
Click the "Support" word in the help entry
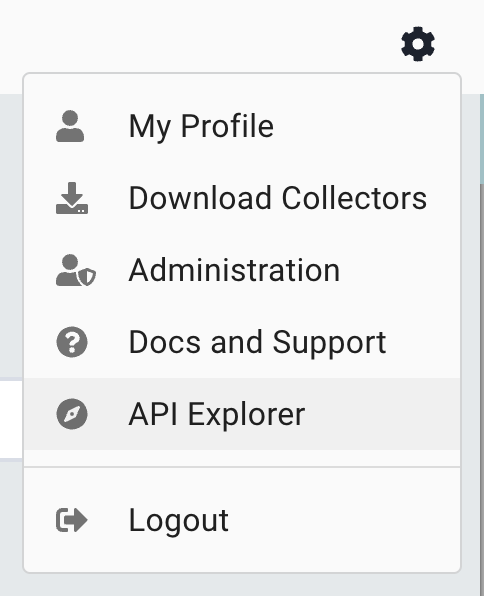[x=329, y=344]
